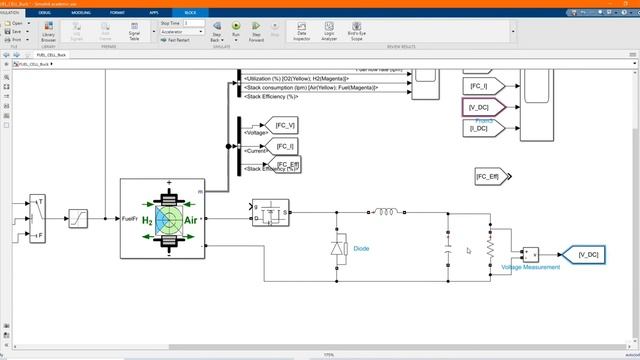Click the vertical scrollbar

tap(636, 233)
